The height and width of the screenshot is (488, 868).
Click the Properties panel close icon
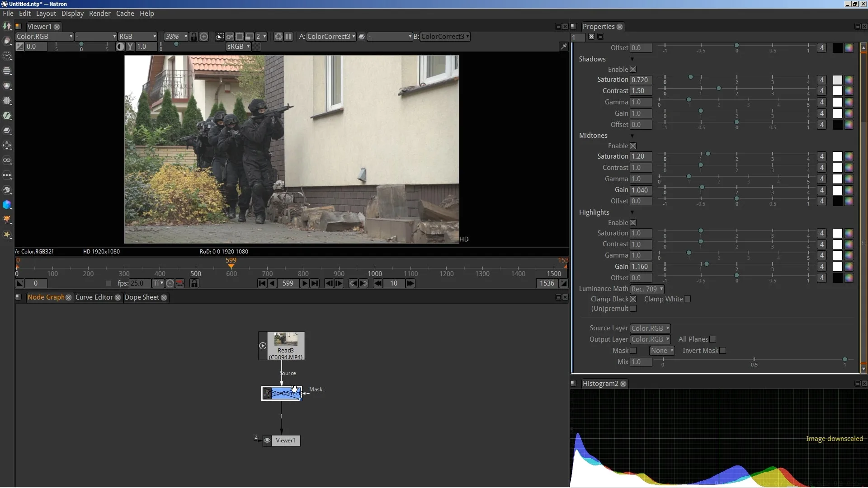tap(619, 26)
